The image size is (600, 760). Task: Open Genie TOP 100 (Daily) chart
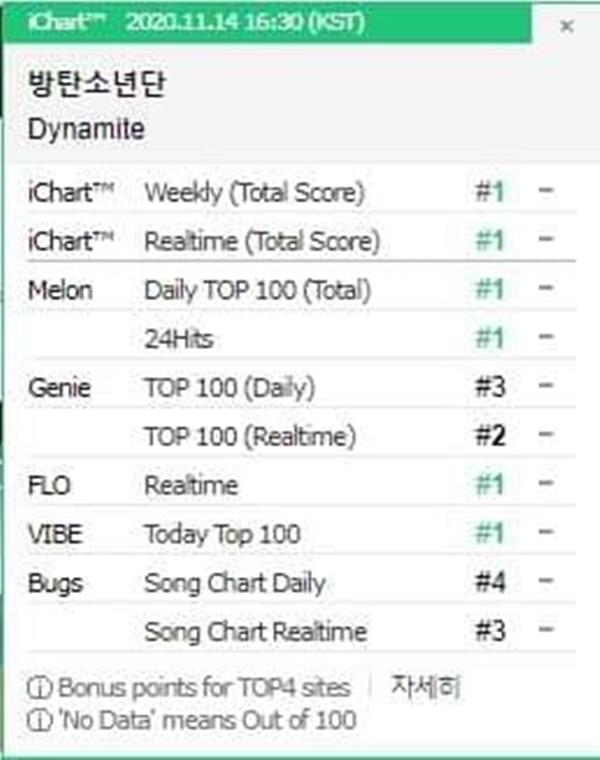(230, 387)
